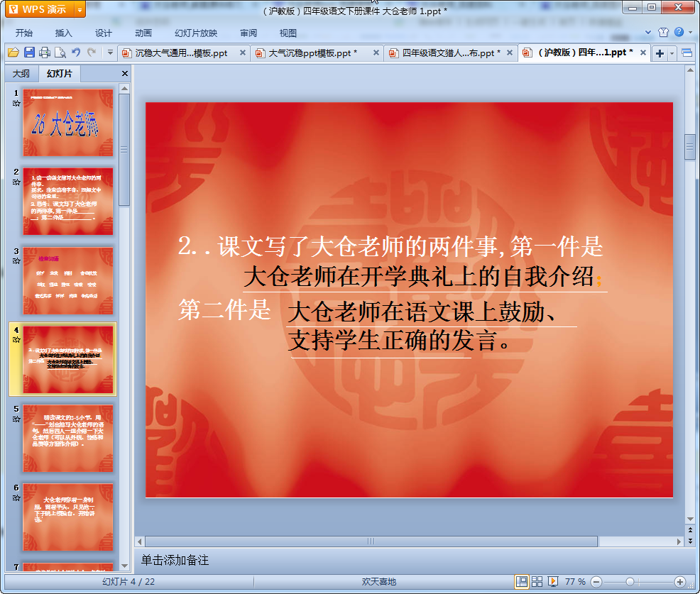Open the WPS 演示 application menu
This screenshot has width=700, height=594.
pos(39,9)
